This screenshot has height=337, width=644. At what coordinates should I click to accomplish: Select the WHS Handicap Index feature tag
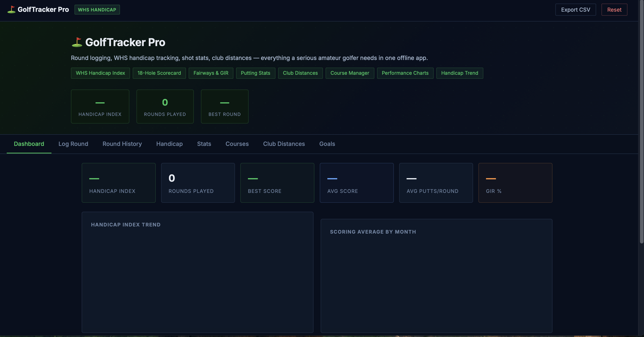[x=100, y=73]
